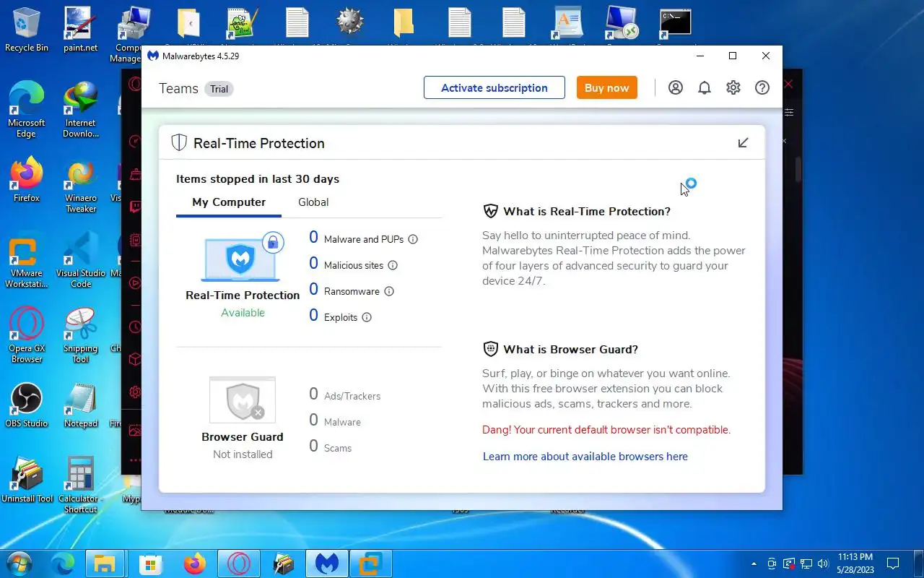Open Malwarebytes settings gear
The width and height of the screenshot is (924, 578).
pos(733,87)
